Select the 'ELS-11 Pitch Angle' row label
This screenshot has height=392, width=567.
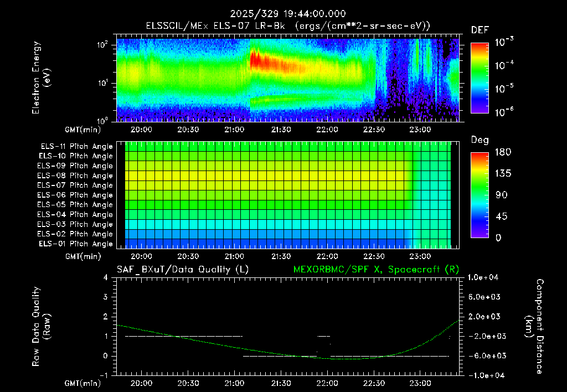coord(76,147)
